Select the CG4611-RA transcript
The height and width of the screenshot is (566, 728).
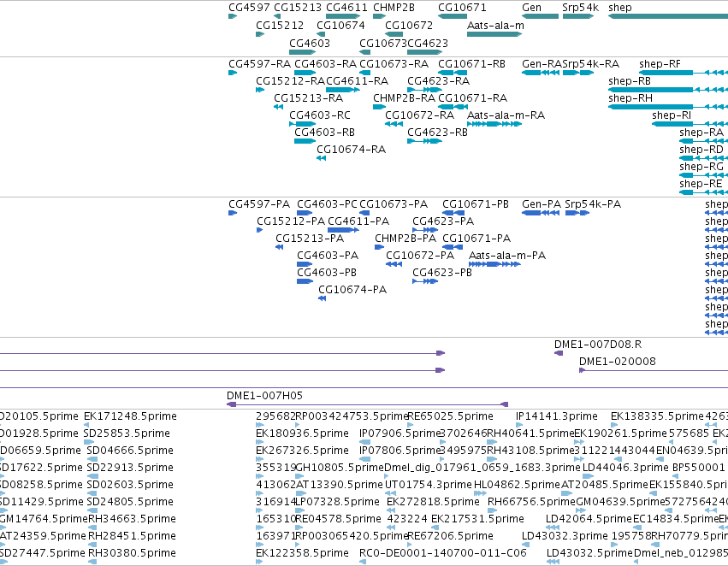(343, 90)
